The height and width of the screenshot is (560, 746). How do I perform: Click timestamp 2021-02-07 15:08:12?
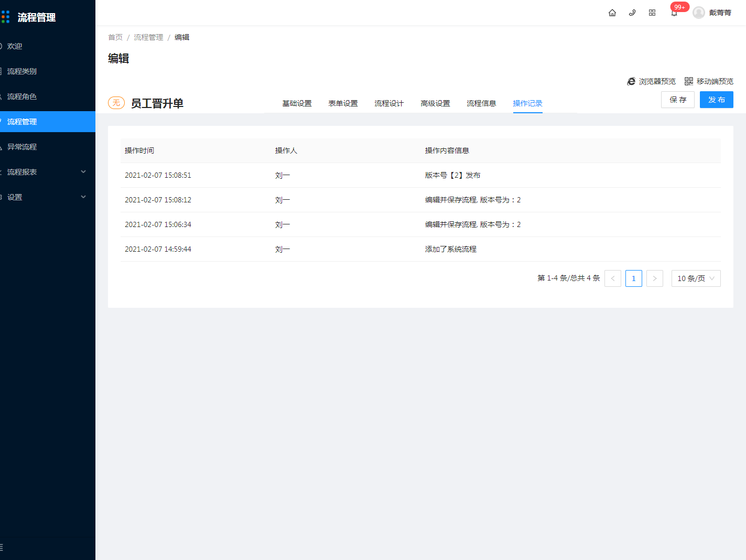pyautogui.click(x=158, y=200)
